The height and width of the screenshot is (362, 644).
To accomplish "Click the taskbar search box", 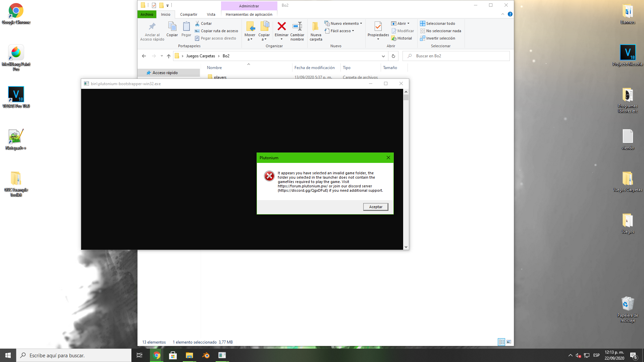I will point(74,355).
